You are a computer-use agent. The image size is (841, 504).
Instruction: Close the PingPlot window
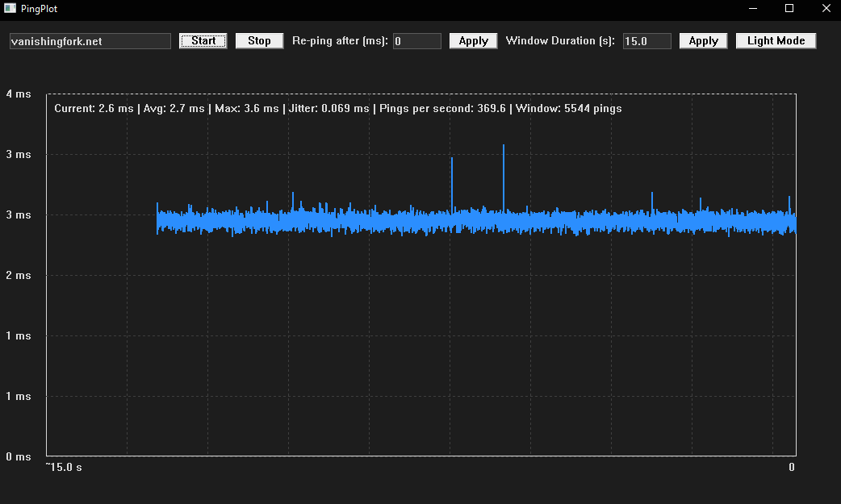[826, 8]
